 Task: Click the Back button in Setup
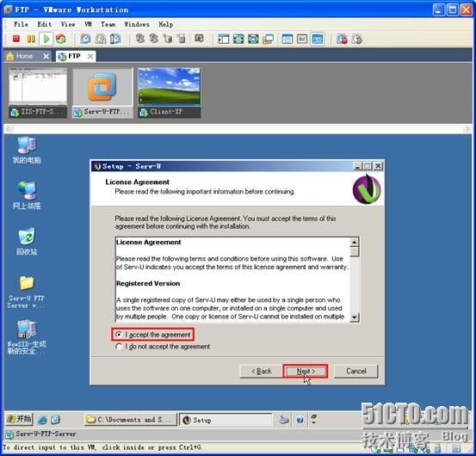tap(262, 371)
